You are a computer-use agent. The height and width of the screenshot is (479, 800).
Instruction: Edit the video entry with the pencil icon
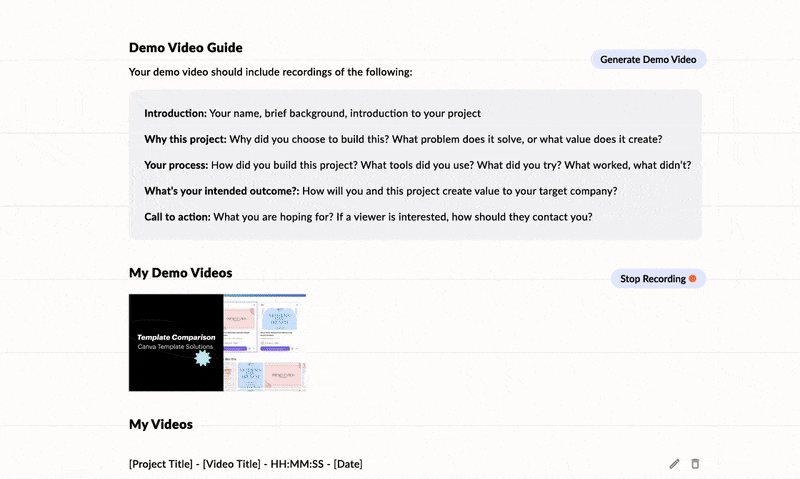coord(674,464)
